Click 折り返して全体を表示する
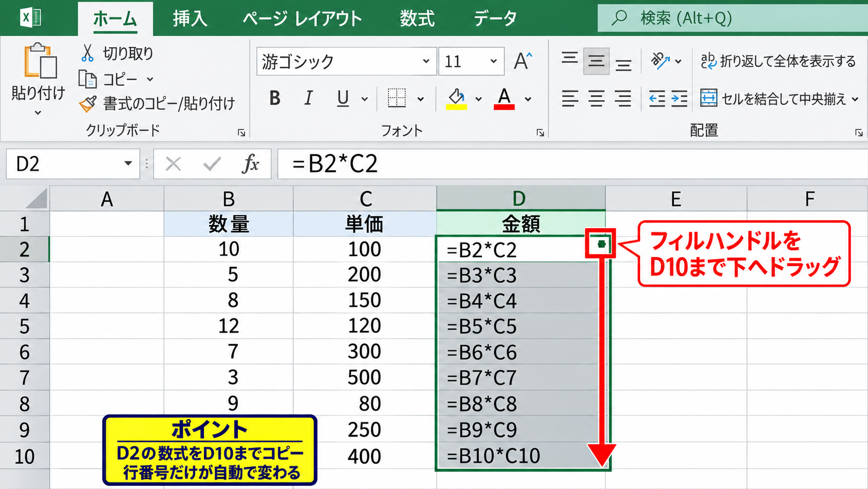 (x=788, y=61)
